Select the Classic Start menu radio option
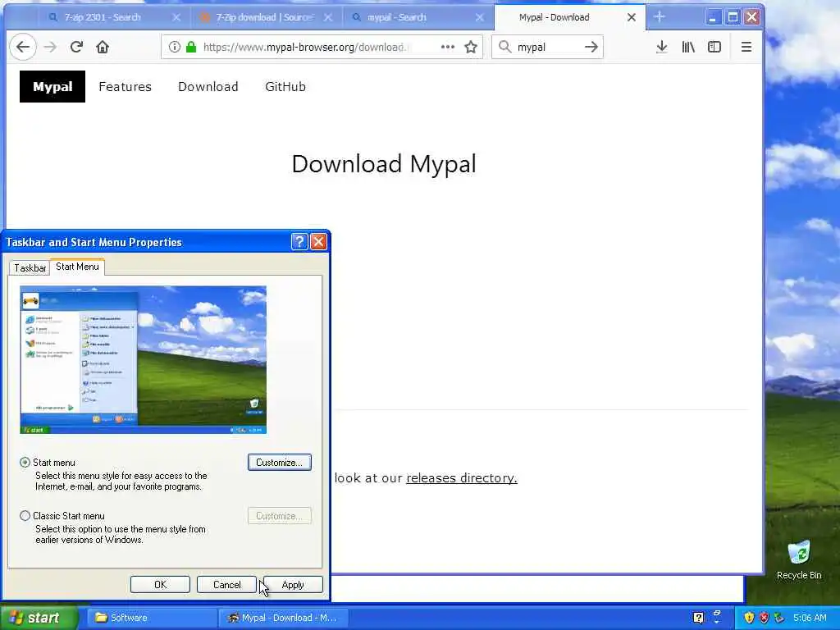Image resolution: width=840 pixels, height=630 pixels. point(25,516)
